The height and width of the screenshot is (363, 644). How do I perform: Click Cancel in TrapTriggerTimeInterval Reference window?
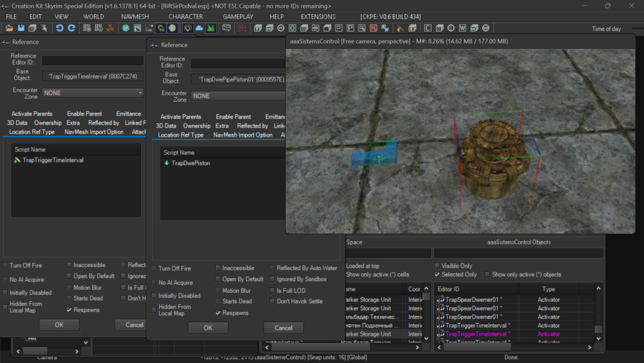(x=130, y=325)
